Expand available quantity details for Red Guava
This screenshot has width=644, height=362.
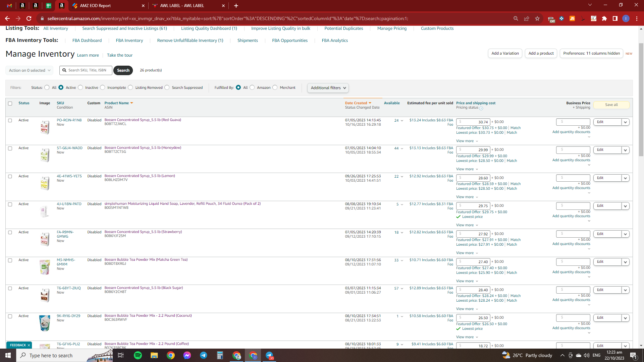pyautogui.click(x=402, y=121)
